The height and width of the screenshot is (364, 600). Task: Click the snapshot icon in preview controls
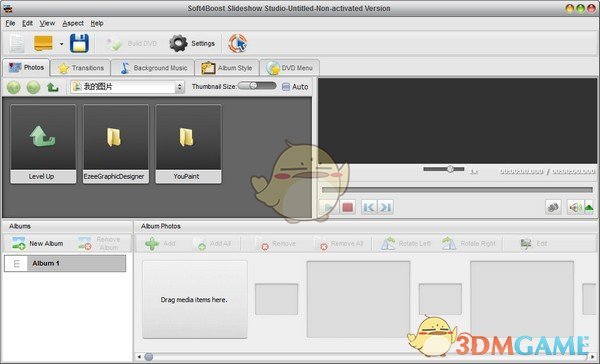pos(553,207)
